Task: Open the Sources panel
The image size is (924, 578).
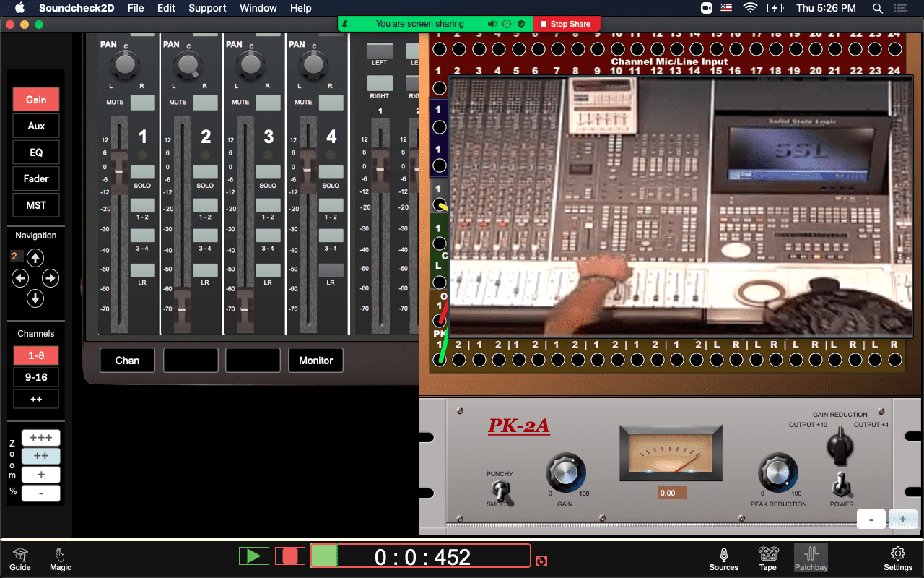Action: pyautogui.click(x=723, y=557)
